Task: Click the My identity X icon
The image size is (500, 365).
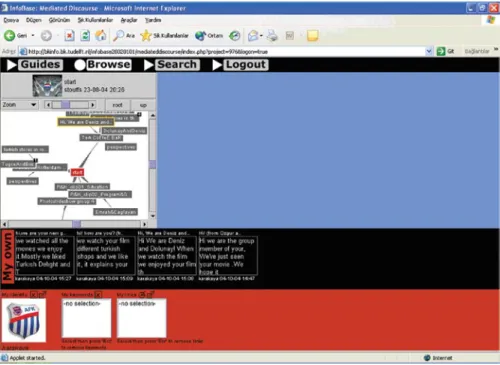Action: point(33,294)
